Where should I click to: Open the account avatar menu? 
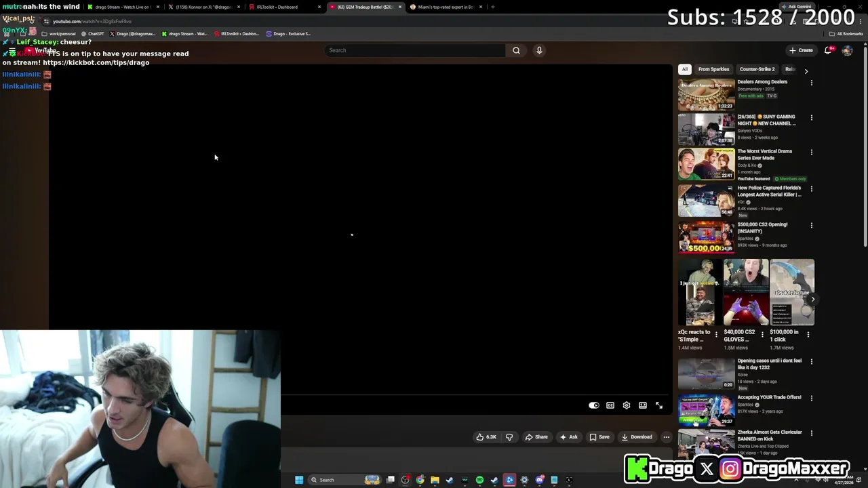point(847,50)
